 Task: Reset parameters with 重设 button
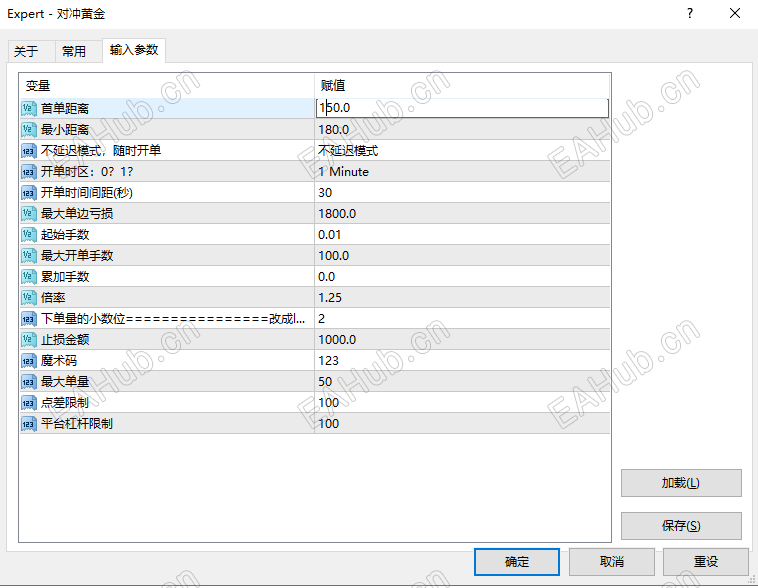[706, 562]
